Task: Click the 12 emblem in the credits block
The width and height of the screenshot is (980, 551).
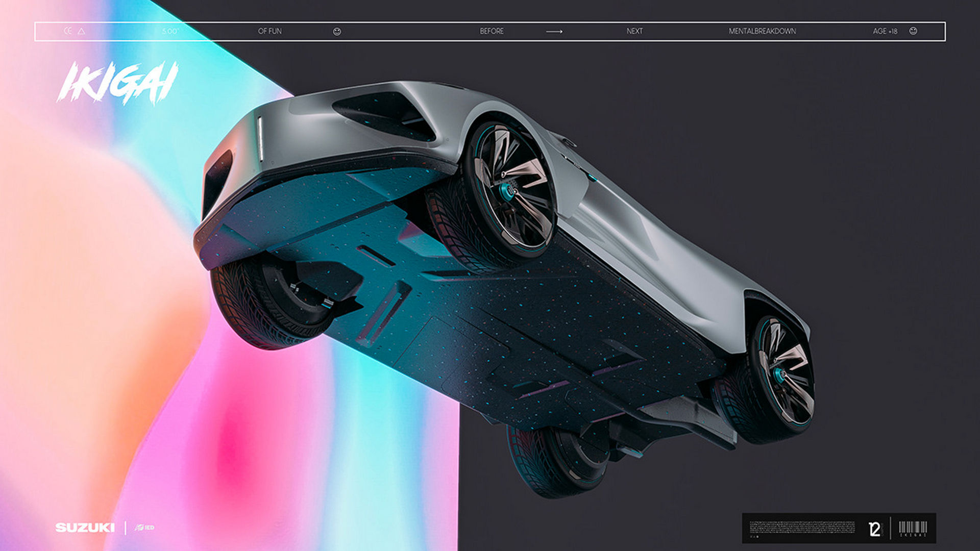Action: (x=874, y=529)
